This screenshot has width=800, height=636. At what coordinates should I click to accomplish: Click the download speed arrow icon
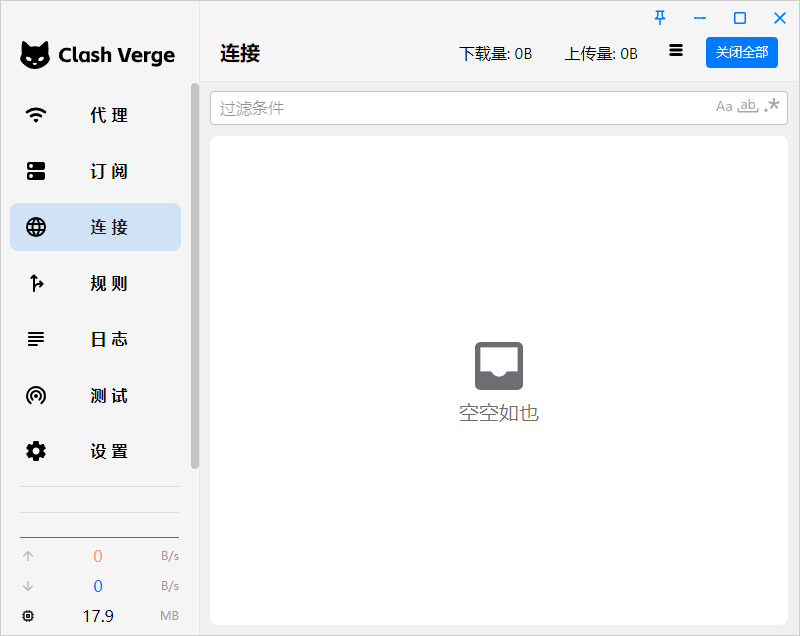coord(28,586)
